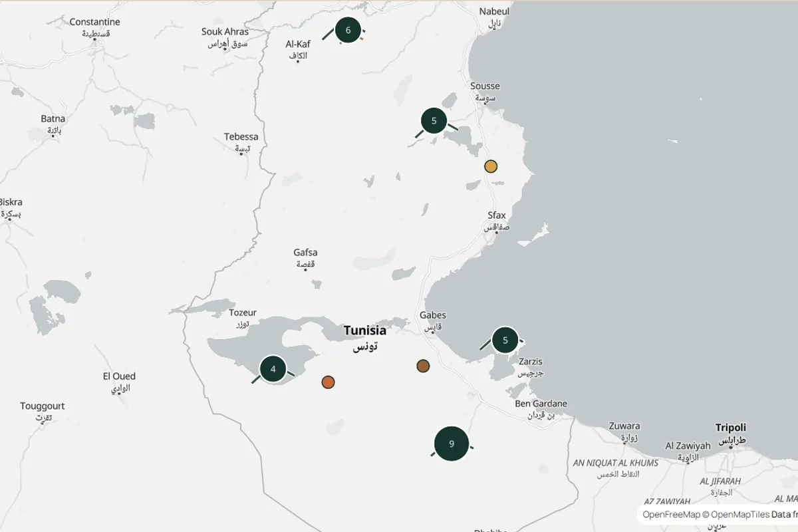Click the Gafsa city label
Screen dimensions: 798x532
pos(305,258)
